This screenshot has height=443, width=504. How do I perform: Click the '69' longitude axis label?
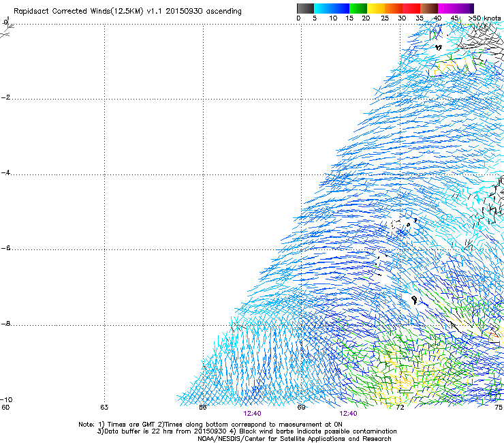[x=301, y=408]
